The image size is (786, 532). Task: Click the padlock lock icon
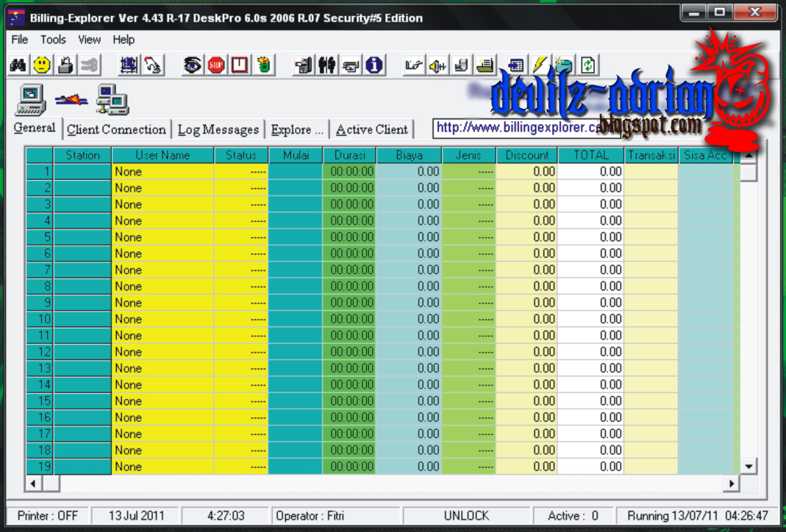point(65,65)
